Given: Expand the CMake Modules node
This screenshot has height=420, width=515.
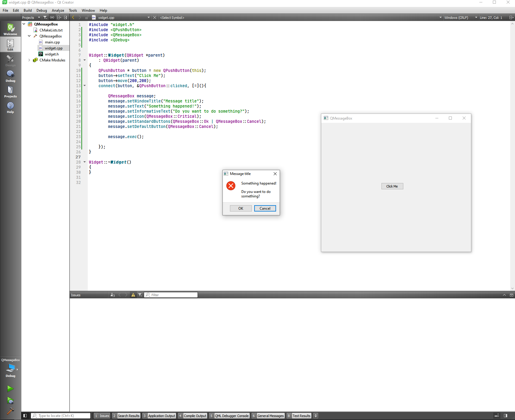Looking at the screenshot, I should tap(29, 60).
